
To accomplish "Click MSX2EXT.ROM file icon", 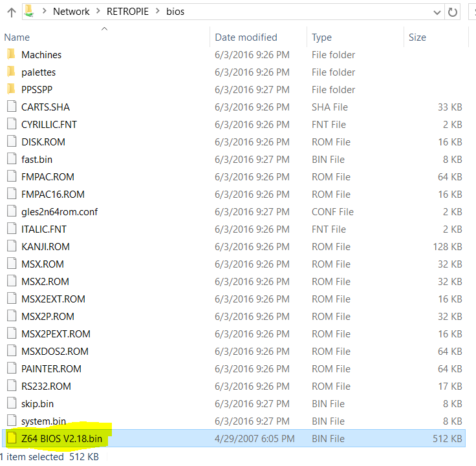I will click(x=12, y=299).
